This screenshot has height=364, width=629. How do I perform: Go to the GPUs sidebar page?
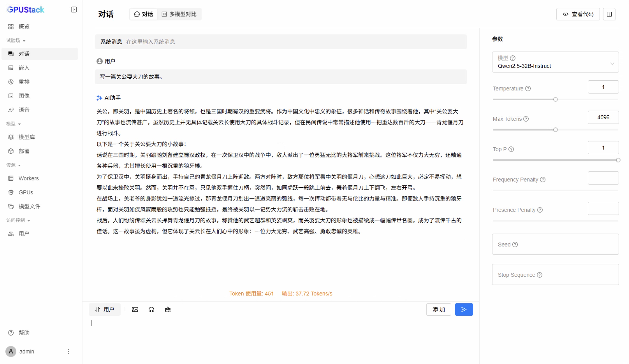(26, 192)
